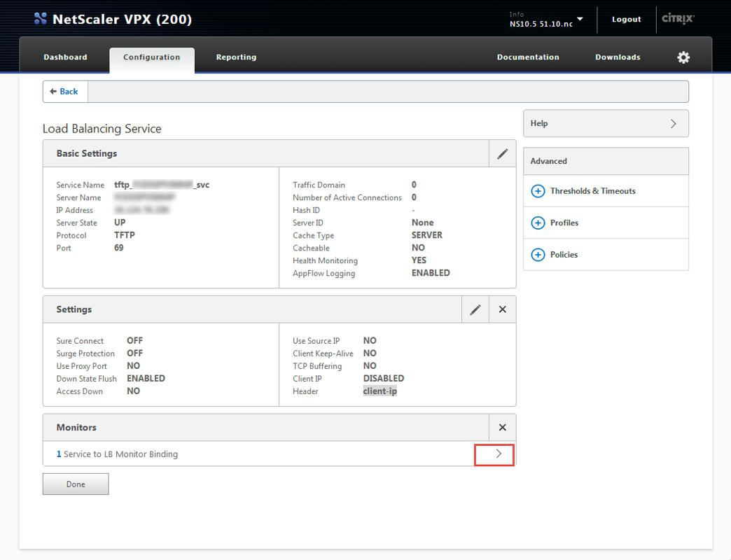Switch to the Dashboard tab
Viewport: 731px width, 560px height.
(65, 57)
